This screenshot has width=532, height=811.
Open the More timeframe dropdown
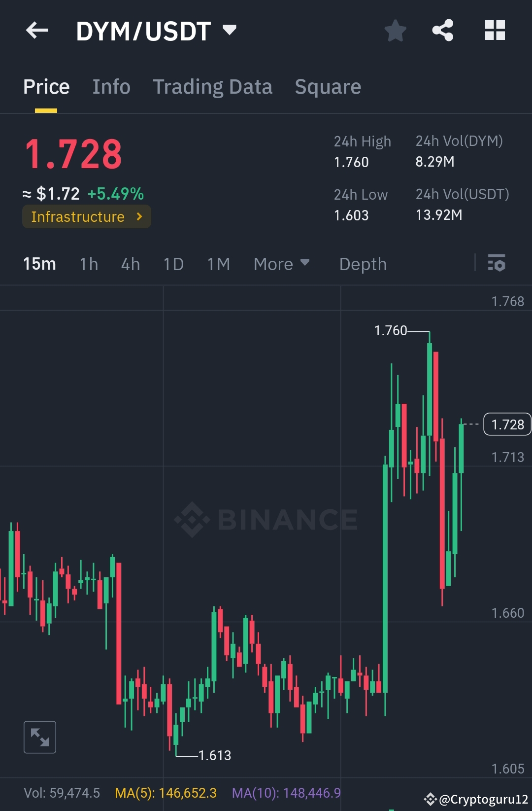click(281, 264)
